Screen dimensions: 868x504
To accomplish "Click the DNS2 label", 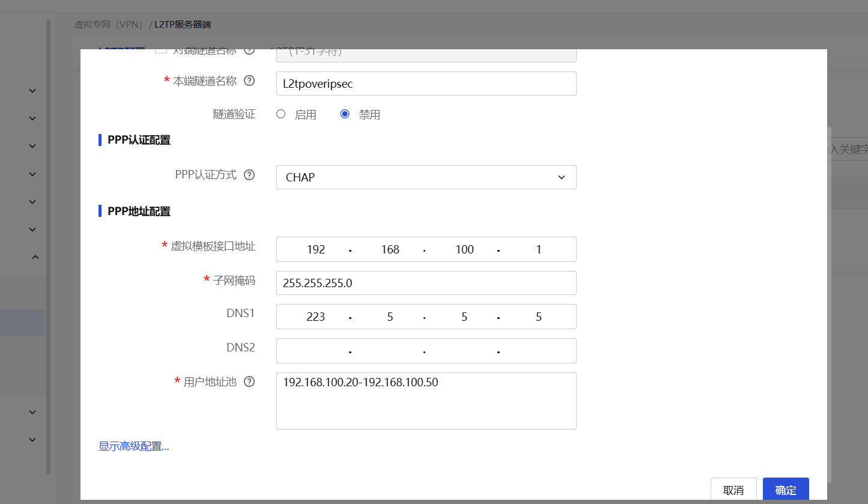I will tap(241, 347).
